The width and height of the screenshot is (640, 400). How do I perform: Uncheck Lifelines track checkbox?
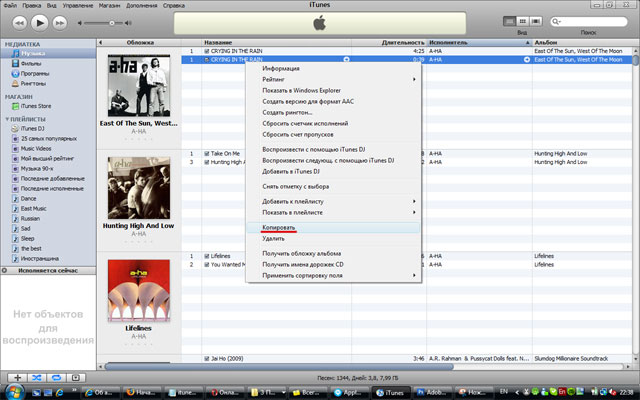pyautogui.click(x=207, y=256)
